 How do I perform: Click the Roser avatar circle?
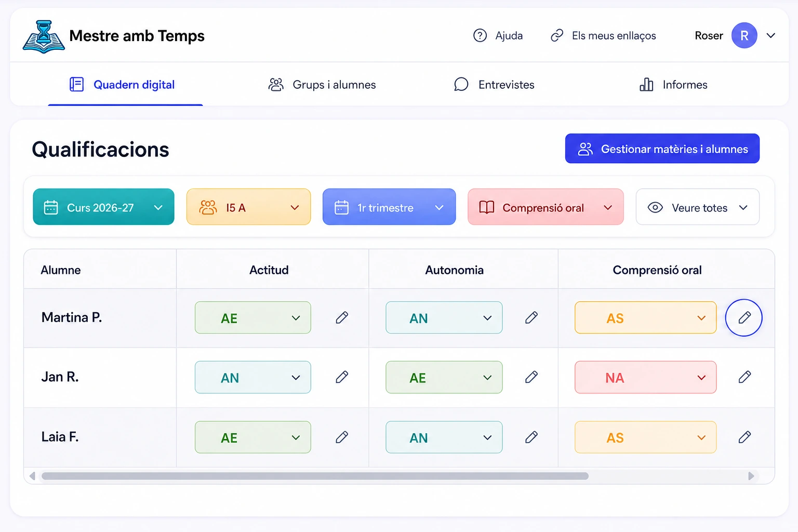(744, 35)
